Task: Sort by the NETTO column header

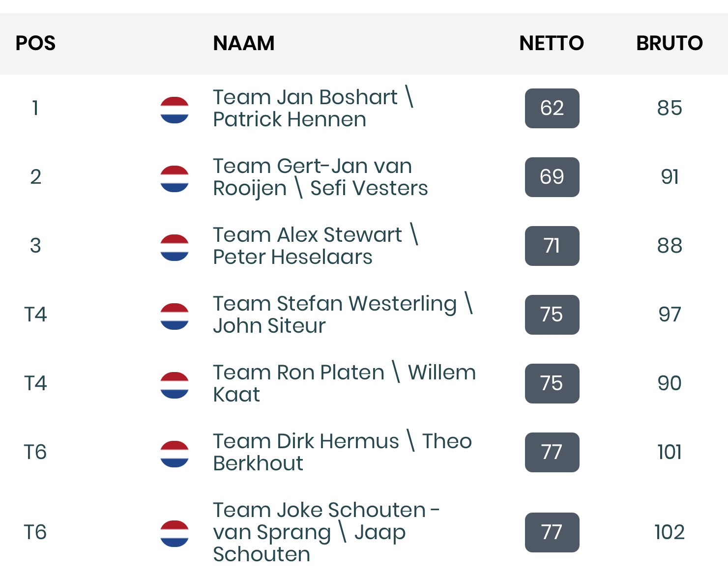Action: click(552, 43)
